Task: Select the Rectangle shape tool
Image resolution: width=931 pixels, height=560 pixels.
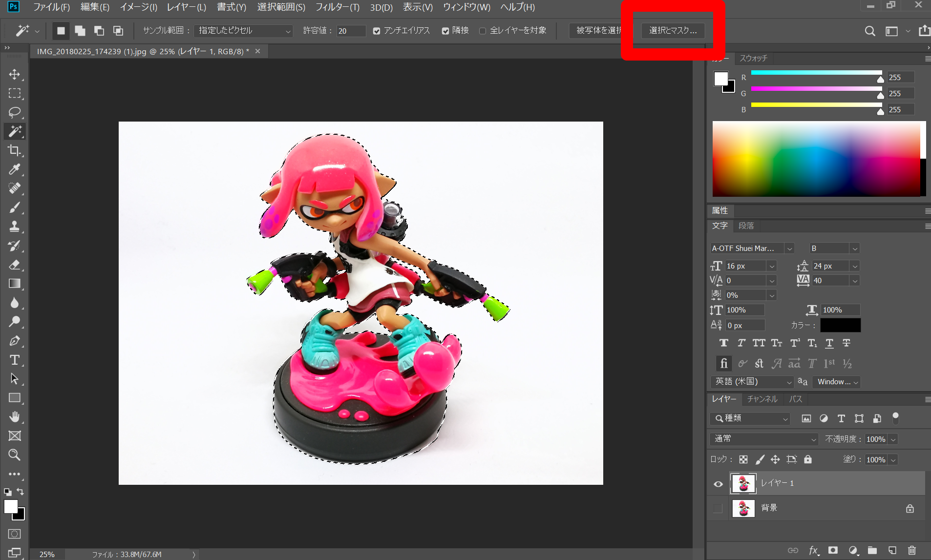Action: (x=15, y=398)
